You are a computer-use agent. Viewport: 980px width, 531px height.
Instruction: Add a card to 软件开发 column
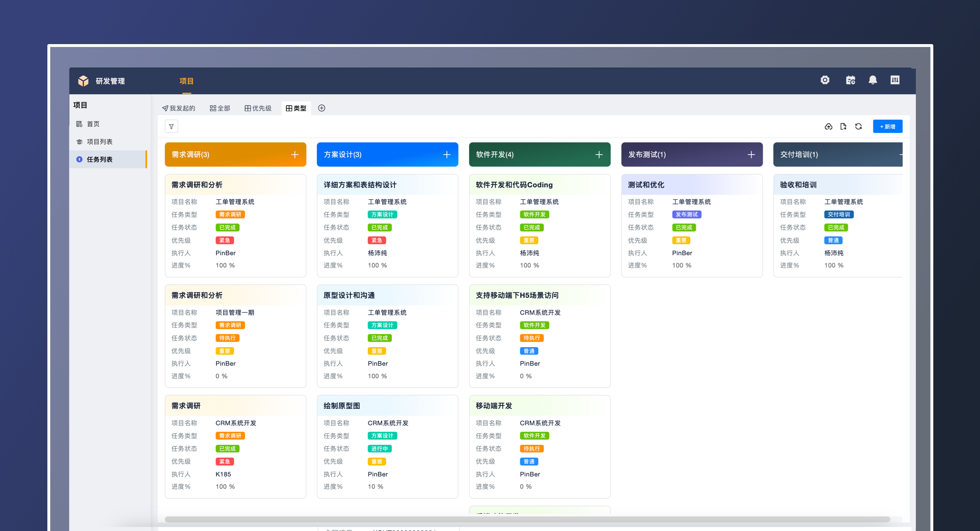pos(599,155)
